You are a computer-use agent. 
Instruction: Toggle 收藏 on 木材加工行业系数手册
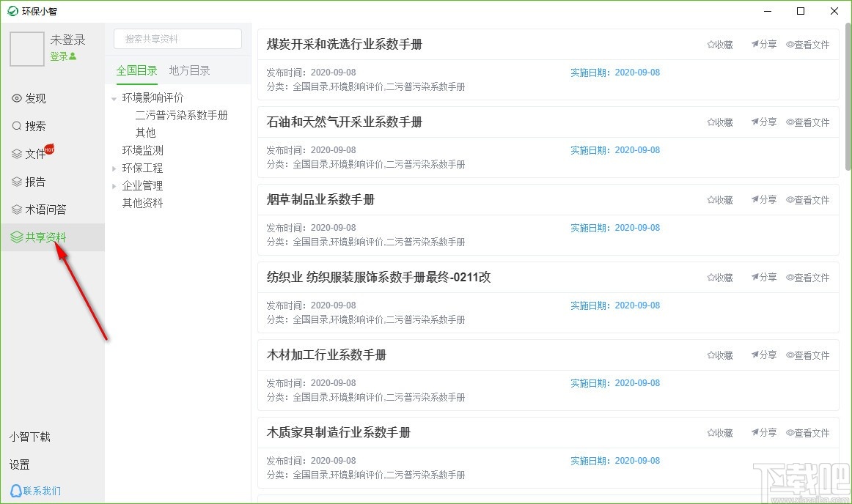(x=719, y=355)
